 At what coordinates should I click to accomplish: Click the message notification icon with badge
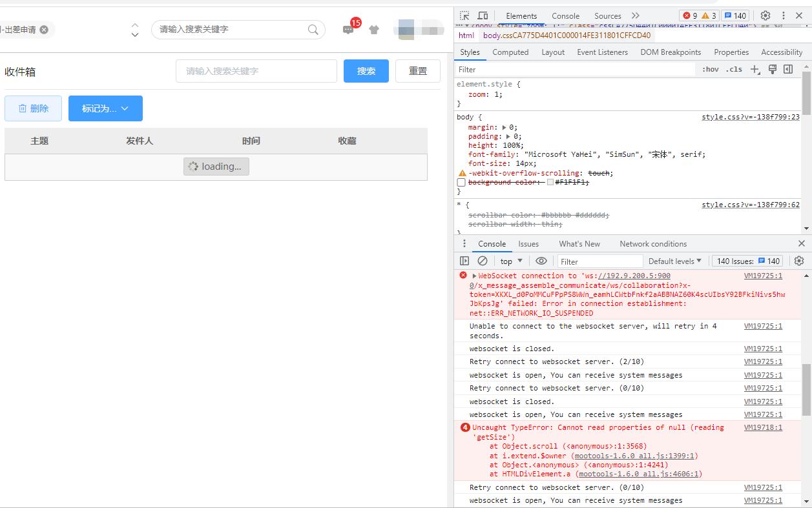(348, 29)
